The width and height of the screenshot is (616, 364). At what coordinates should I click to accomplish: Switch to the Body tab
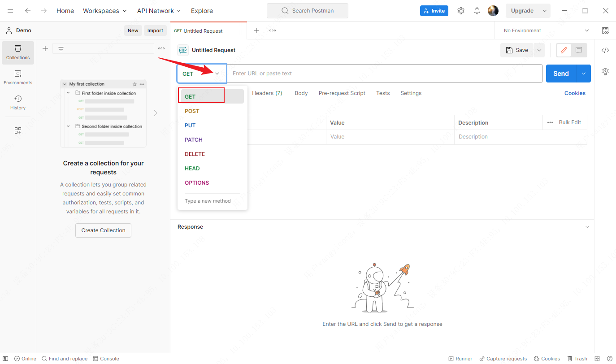coord(301,93)
